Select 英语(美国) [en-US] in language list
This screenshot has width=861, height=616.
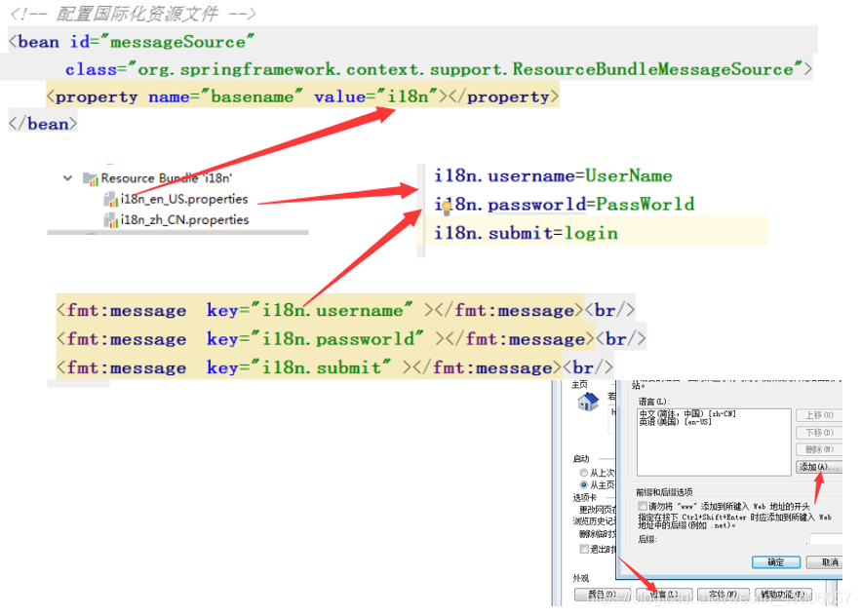(x=675, y=422)
